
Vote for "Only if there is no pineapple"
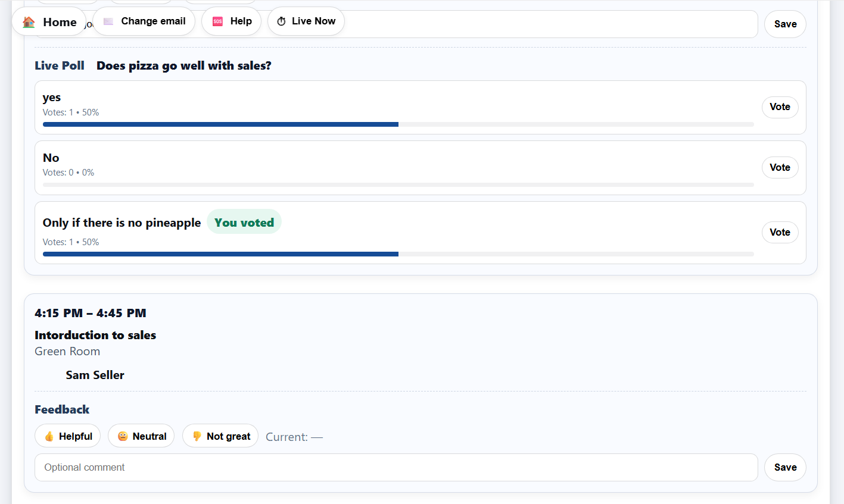coord(780,232)
